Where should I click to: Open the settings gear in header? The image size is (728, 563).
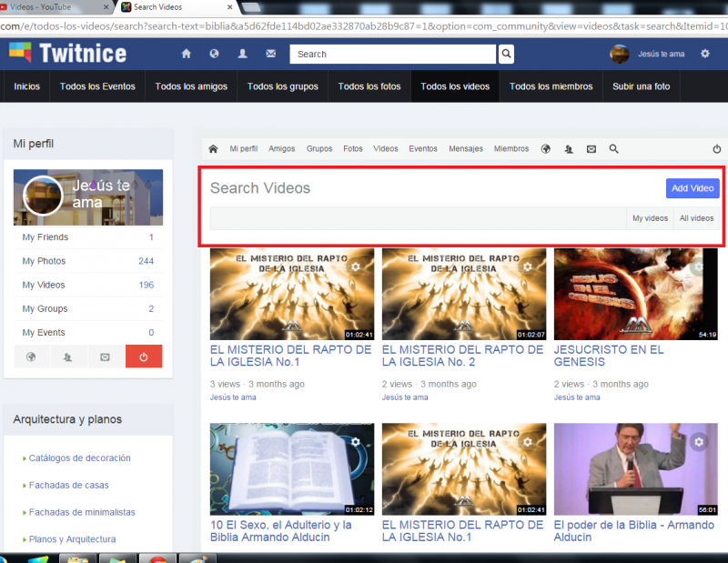click(704, 54)
